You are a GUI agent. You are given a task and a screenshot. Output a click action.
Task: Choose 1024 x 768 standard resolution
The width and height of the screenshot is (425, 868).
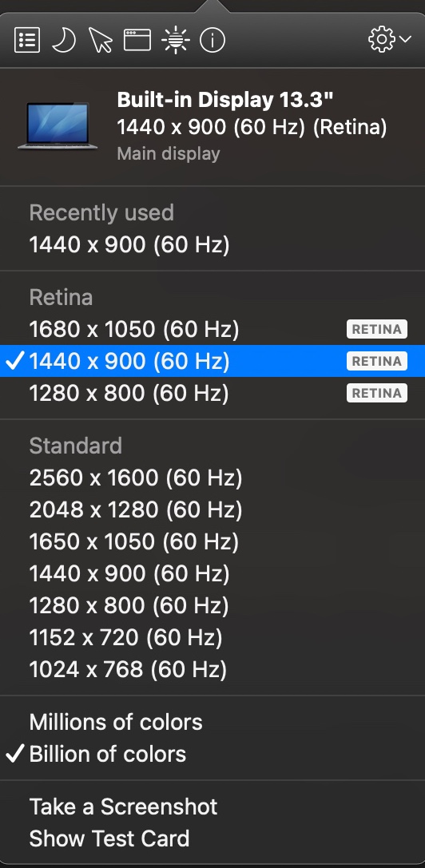point(212,670)
